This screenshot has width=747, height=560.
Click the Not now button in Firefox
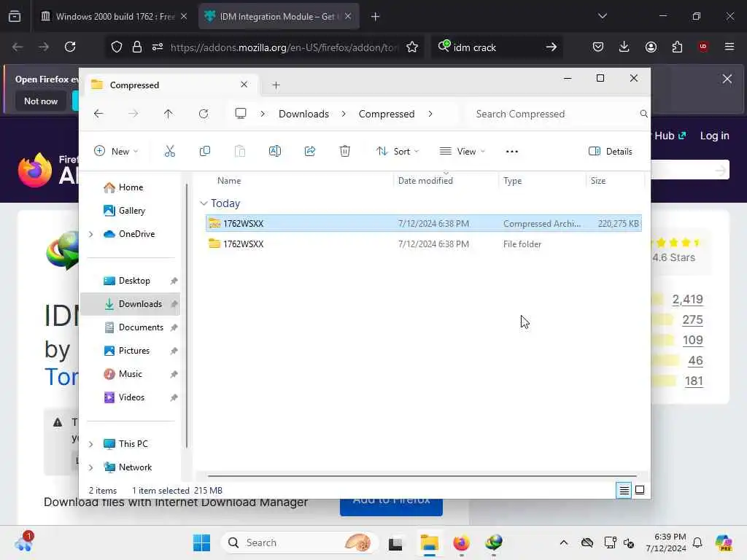point(41,101)
